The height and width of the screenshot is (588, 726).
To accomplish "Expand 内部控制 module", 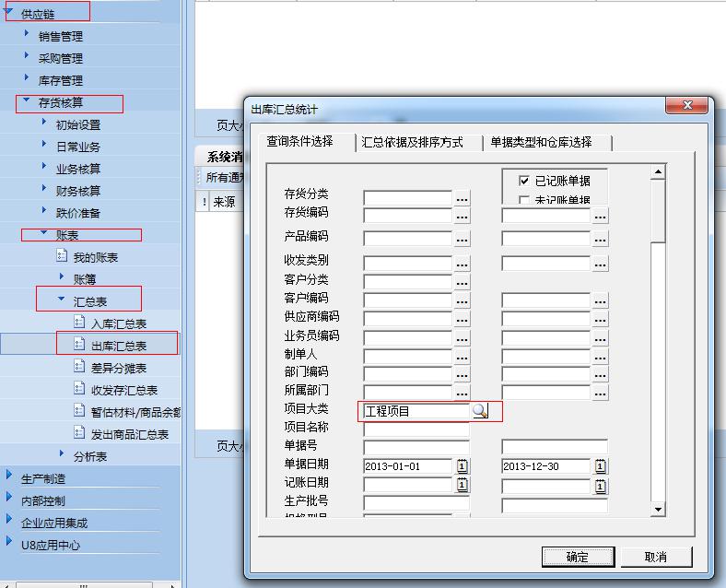I will coord(9,498).
